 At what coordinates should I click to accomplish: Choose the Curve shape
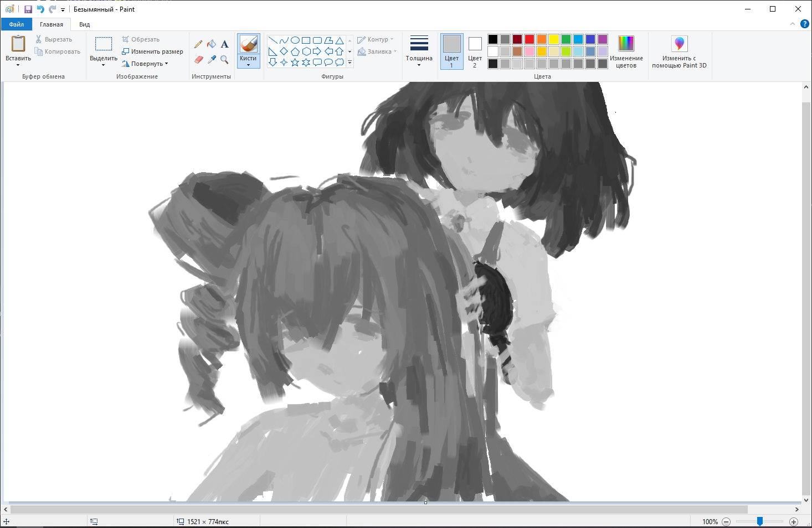[284, 40]
